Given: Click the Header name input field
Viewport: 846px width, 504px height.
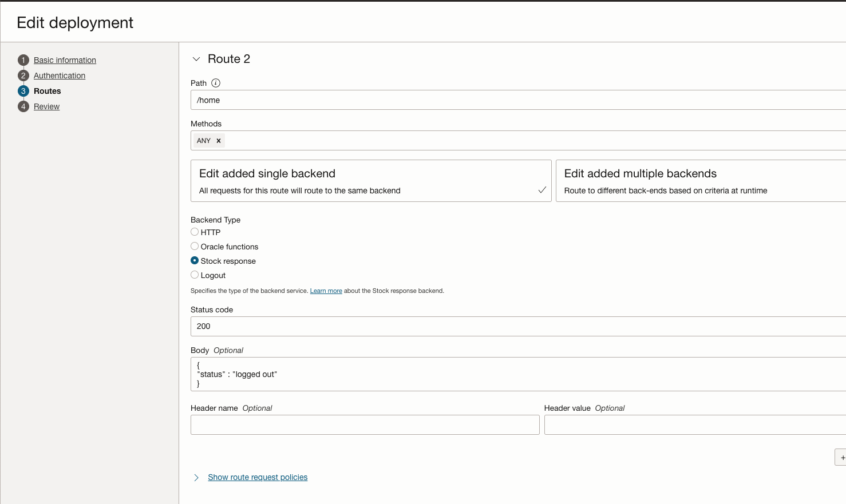Looking at the screenshot, I should [365, 425].
